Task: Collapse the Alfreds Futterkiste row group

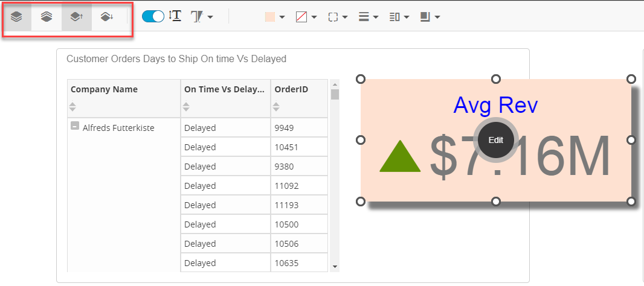Action: 75,126
